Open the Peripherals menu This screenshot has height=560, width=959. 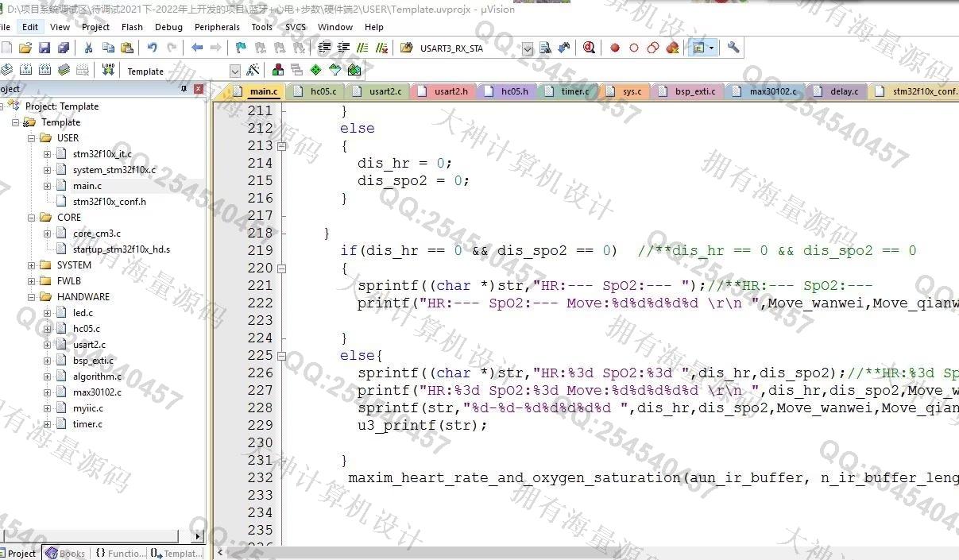click(x=217, y=26)
